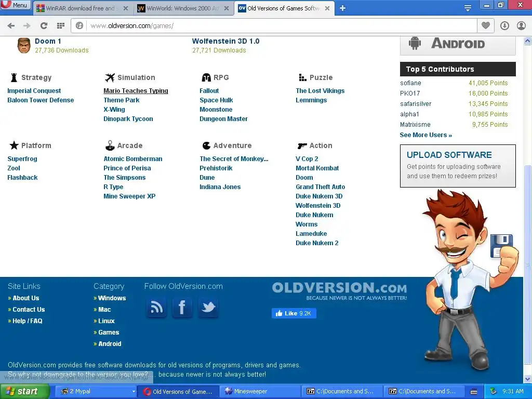The height and width of the screenshot is (399, 532).
Task: Click the Puzzle blocks icon
Action: click(302, 78)
